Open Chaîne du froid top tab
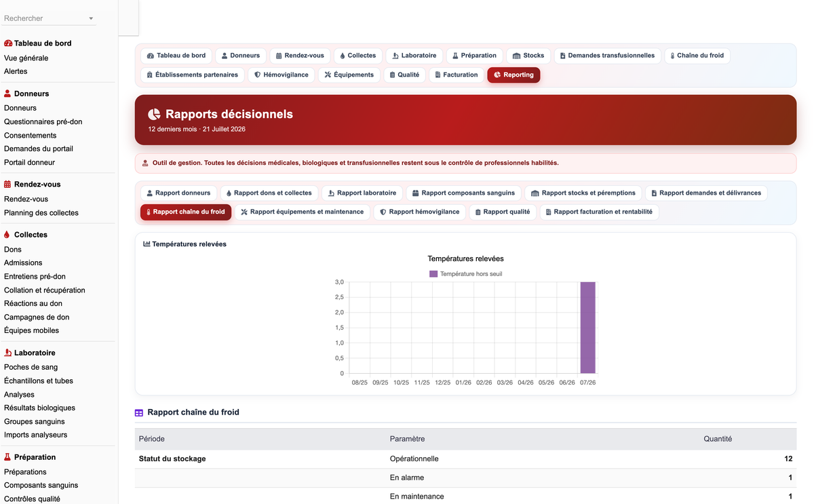This screenshot has height=504, width=814. [697, 56]
